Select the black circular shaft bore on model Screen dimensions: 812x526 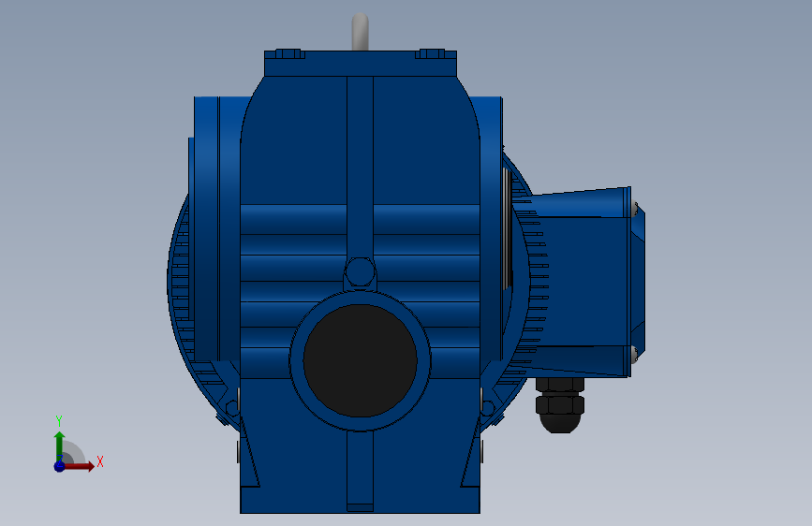click(x=360, y=361)
